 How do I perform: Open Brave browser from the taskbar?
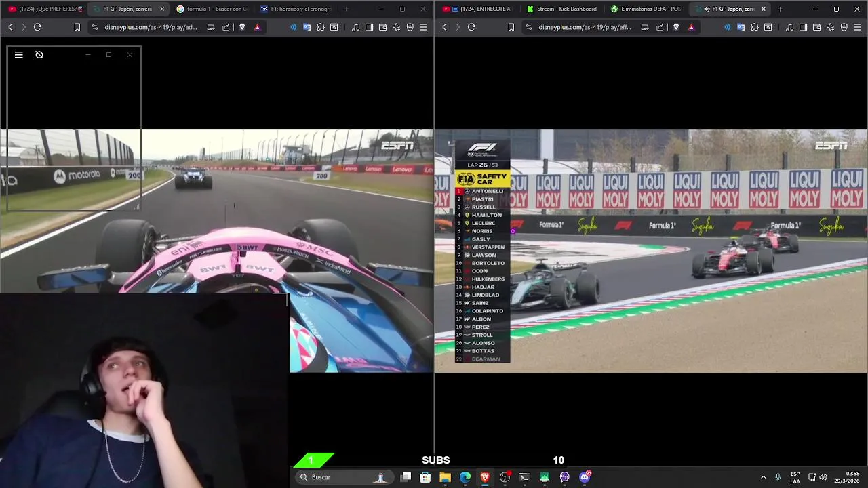click(x=485, y=477)
